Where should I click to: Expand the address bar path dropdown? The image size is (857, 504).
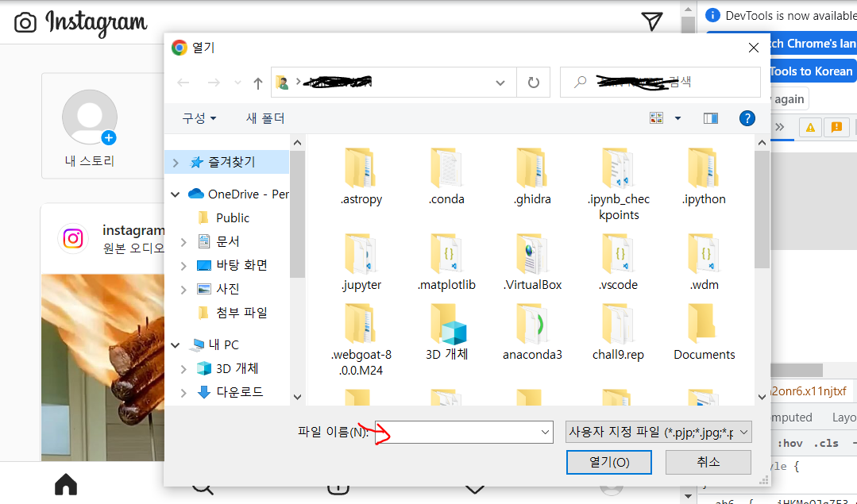(x=500, y=83)
